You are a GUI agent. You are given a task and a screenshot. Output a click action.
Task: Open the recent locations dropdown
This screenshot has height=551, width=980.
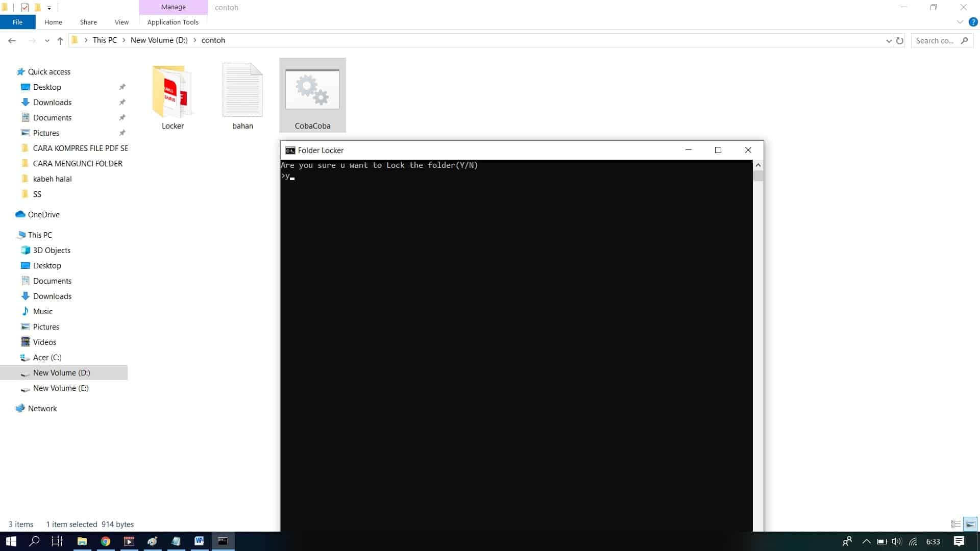(x=47, y=40)
